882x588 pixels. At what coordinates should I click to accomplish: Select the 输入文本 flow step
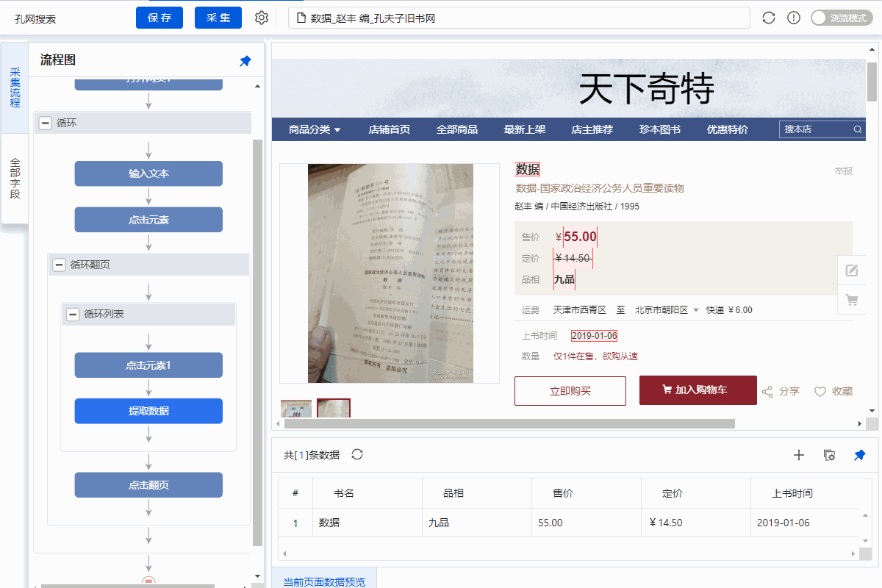pos(148,173)
